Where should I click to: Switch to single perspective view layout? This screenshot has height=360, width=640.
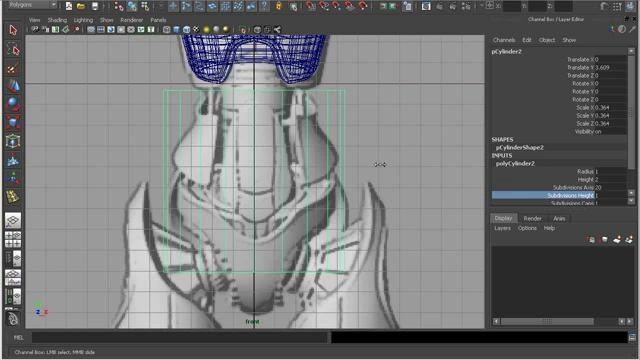coord(13,220)
